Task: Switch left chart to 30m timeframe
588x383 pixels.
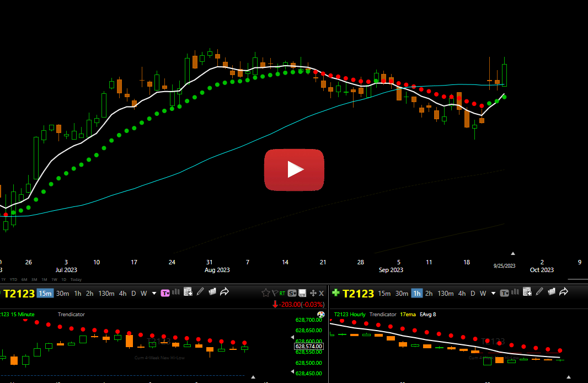Action: point(63,294)
